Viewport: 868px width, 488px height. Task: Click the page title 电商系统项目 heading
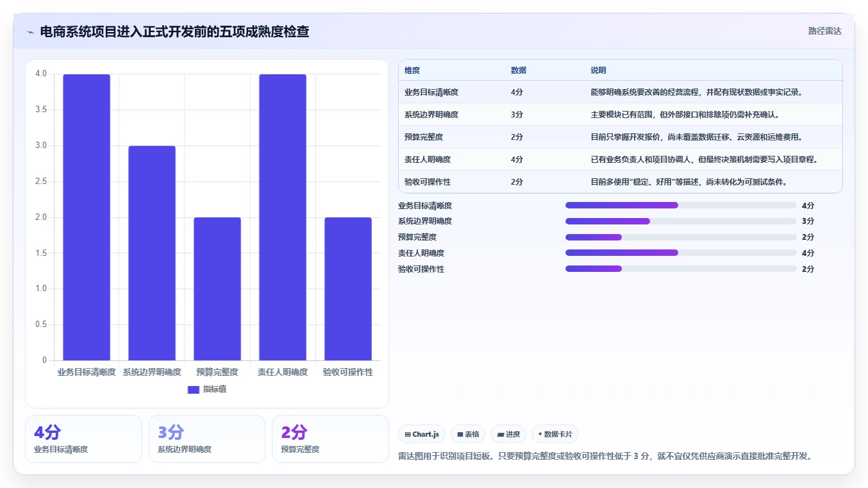pyautogui.click(x=174, y=31)
